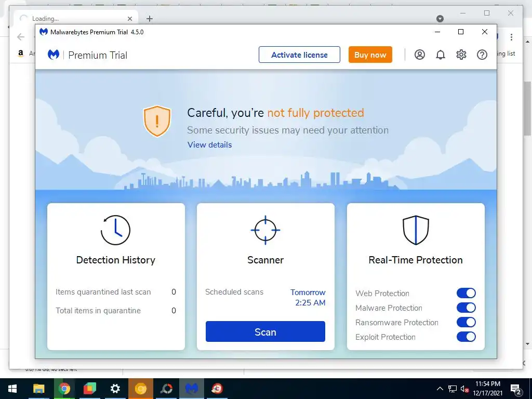Screen dimensions: 532x399
Task: Disable Web Protection toggle
Action: pos(466,293)
